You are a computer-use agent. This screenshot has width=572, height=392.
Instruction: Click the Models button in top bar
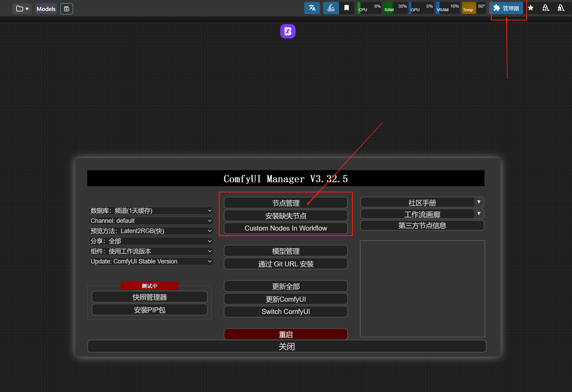(x=46, y=9)
